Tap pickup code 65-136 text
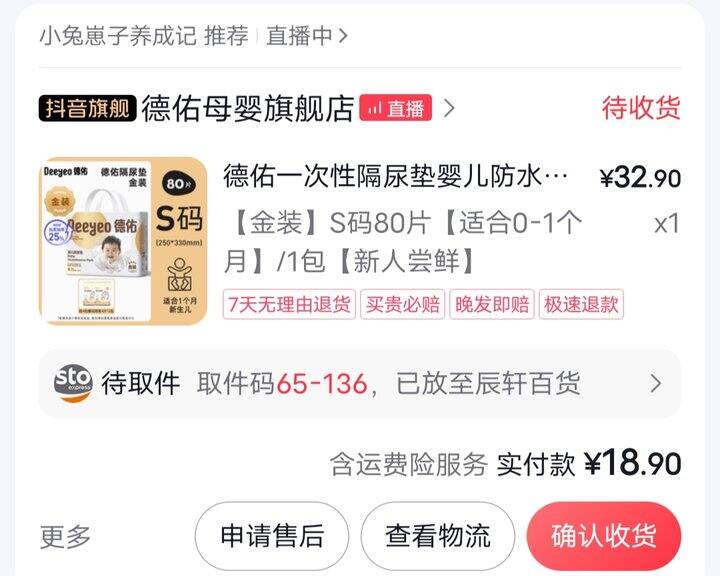Screen dimensions: 720x576 322,384
